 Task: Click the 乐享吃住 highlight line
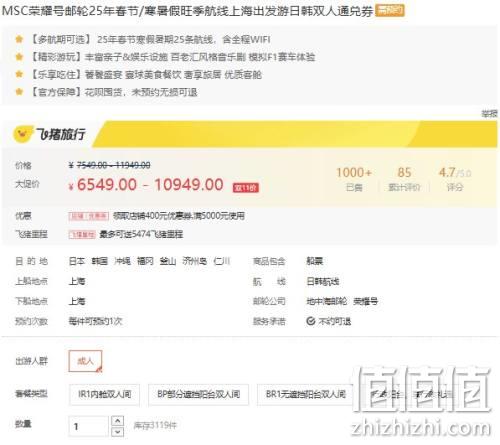point(146,74)
